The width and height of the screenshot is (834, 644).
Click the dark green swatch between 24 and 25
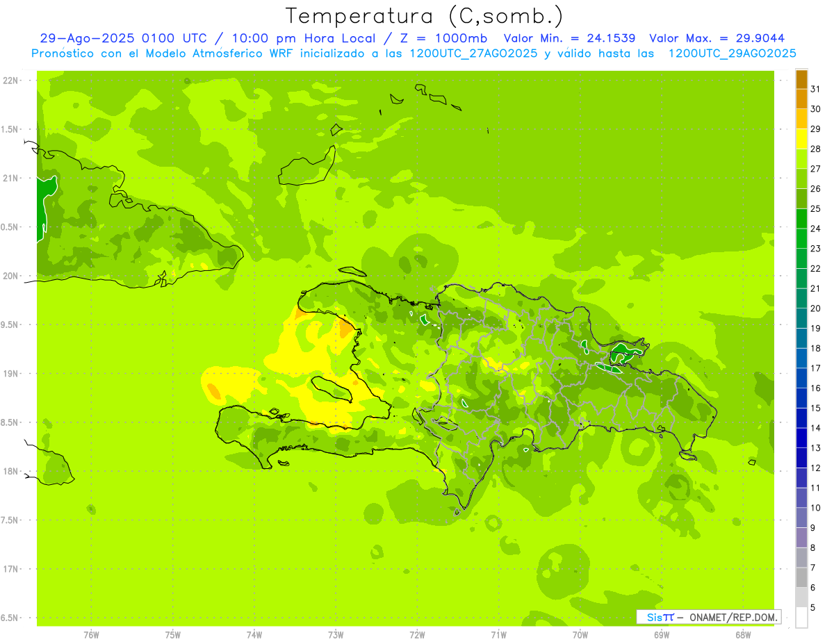[801, 219]
